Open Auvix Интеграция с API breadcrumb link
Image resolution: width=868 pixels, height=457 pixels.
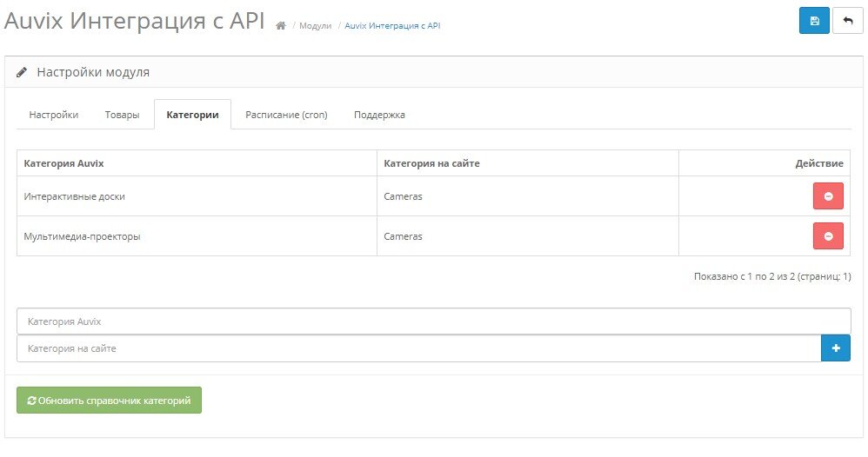pos(392,25)
